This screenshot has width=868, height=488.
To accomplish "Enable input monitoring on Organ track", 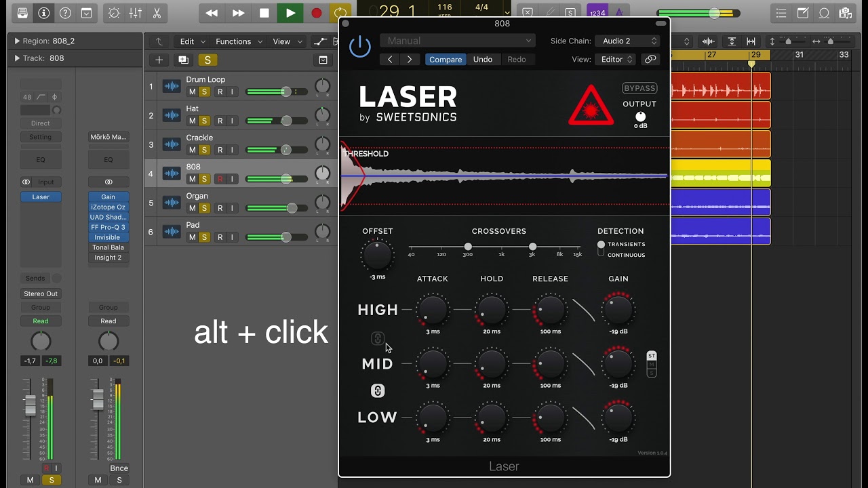I will (x=231, y=208).
